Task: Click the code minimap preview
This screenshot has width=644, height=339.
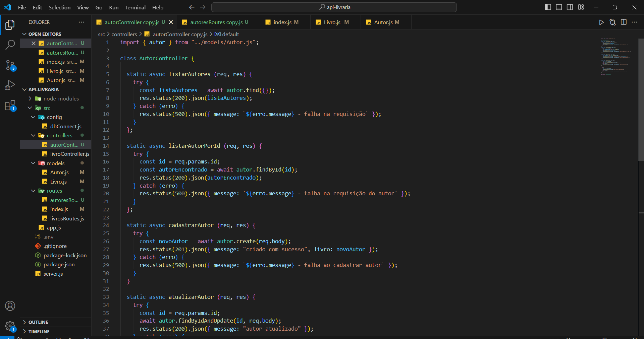Action: [x=615, y=56]
